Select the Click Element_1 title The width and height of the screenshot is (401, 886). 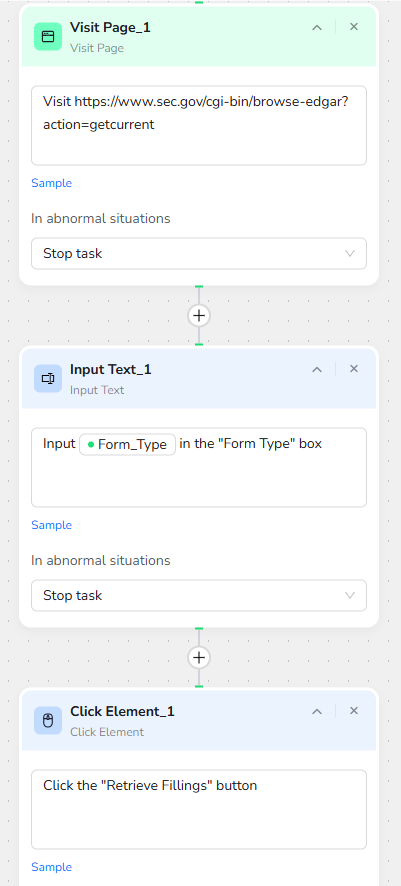click(122, 711)
